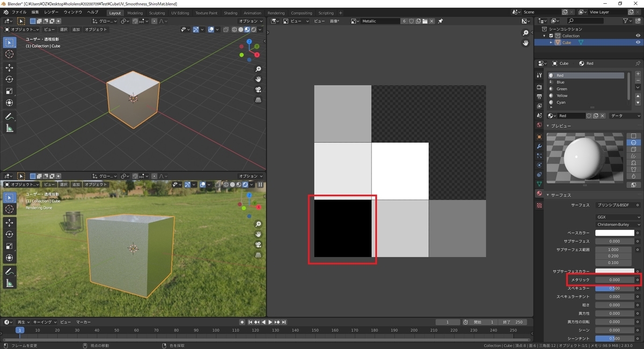Expand the Cube item in outliner
Screen dimensions: 644x349
pos(551,42)
